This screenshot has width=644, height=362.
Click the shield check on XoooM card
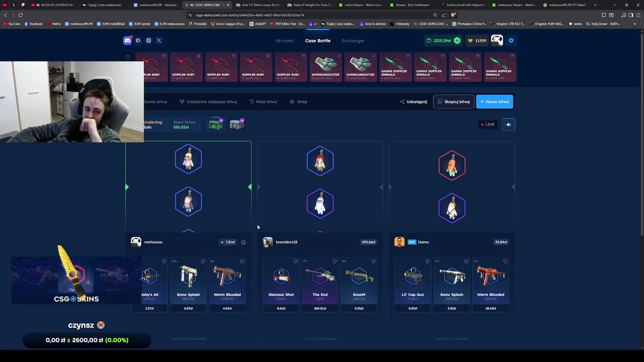point(373,261)
